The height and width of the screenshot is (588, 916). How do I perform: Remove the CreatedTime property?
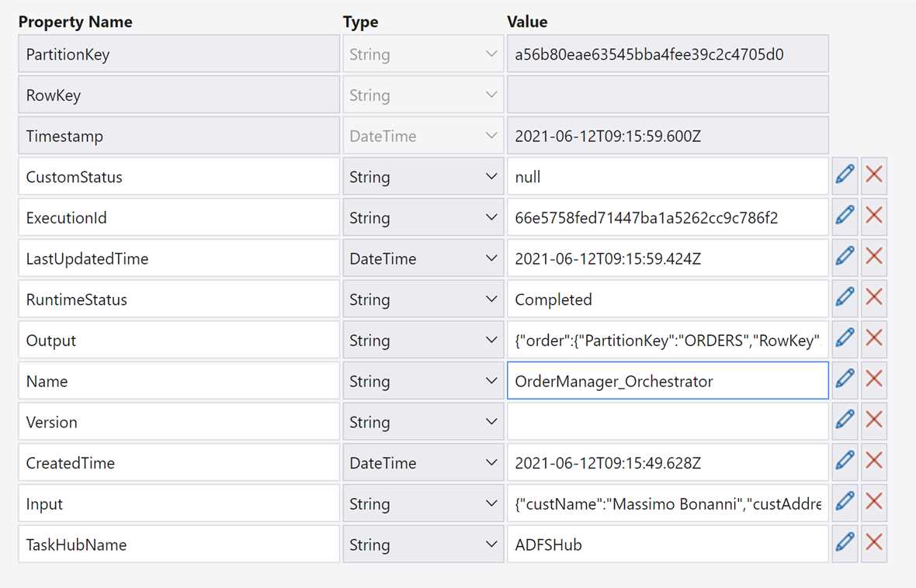tap(874, 462)
